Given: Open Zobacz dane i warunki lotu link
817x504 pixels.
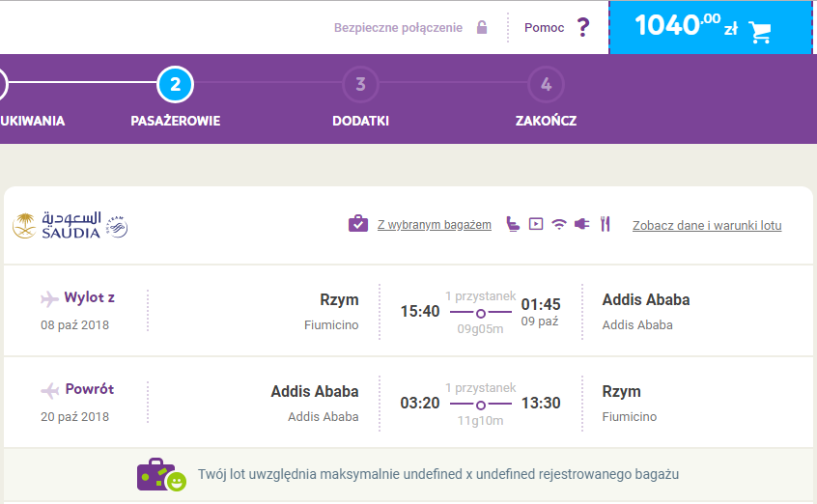Looking at the screenshot, I should [x=707, y=225].
